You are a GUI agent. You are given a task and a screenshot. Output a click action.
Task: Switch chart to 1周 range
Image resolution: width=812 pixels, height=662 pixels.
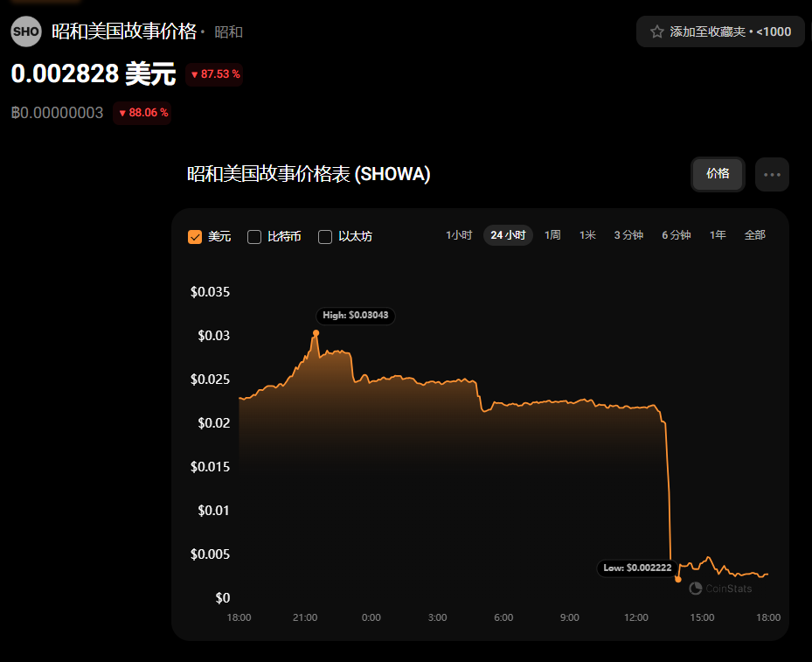pos(552,235)
